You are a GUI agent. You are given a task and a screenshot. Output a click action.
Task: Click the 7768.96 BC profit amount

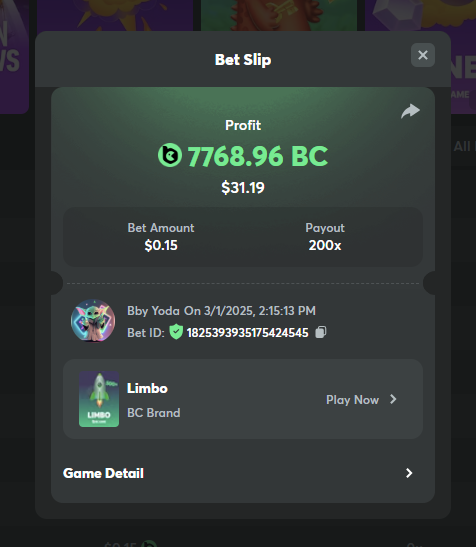coord(258,156)
